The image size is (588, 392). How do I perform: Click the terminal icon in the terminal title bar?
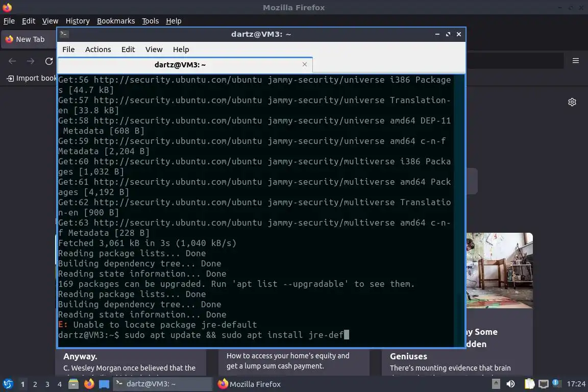point(64,34)
